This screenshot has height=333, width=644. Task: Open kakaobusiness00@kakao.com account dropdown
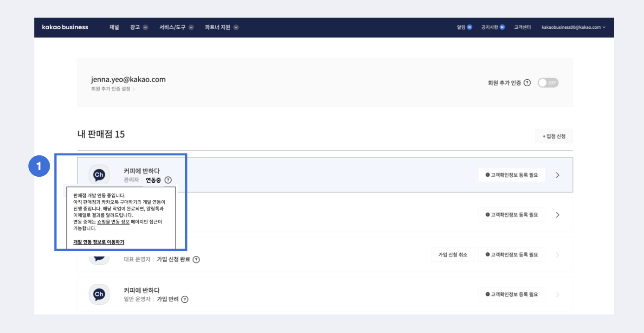click(x=573, y=27)
